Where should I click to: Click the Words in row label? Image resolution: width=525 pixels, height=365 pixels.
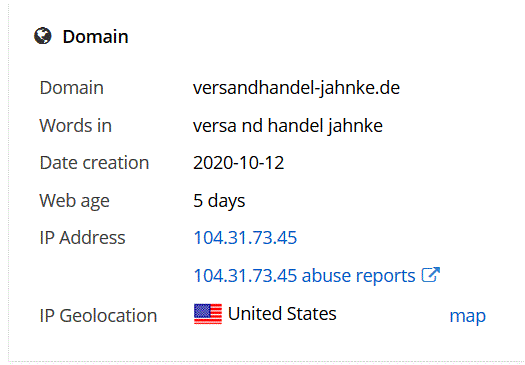pos(76,126)
